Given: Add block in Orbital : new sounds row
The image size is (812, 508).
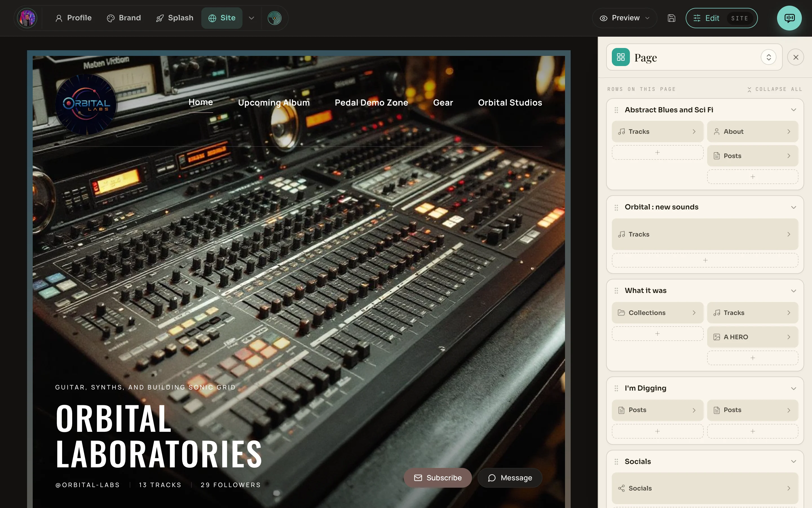Looking at the screenshot, I should point(705,260).
